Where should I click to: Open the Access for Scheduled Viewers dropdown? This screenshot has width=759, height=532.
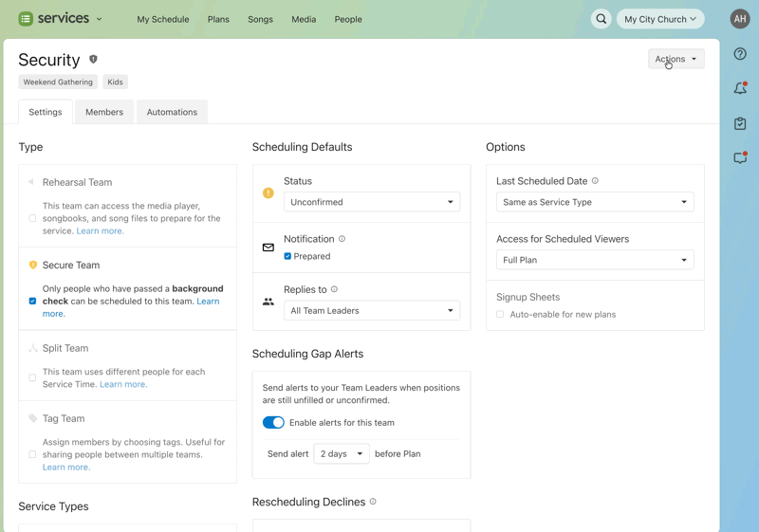pos(595,260)
